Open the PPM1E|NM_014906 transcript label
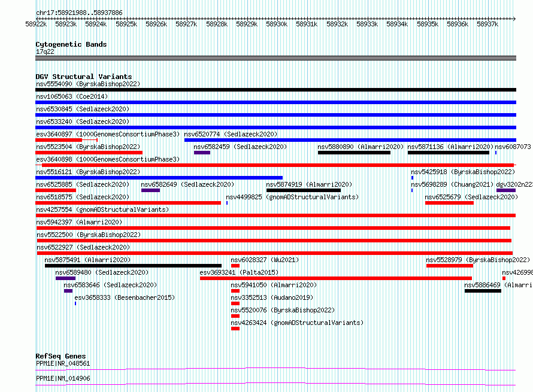Screen dimensions: 533x392 click(x=63, y=378)
